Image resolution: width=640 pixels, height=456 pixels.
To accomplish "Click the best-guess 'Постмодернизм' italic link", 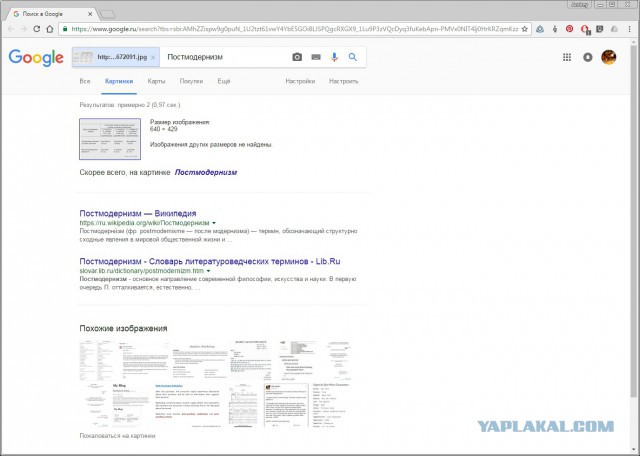I will tap(206, 172).
